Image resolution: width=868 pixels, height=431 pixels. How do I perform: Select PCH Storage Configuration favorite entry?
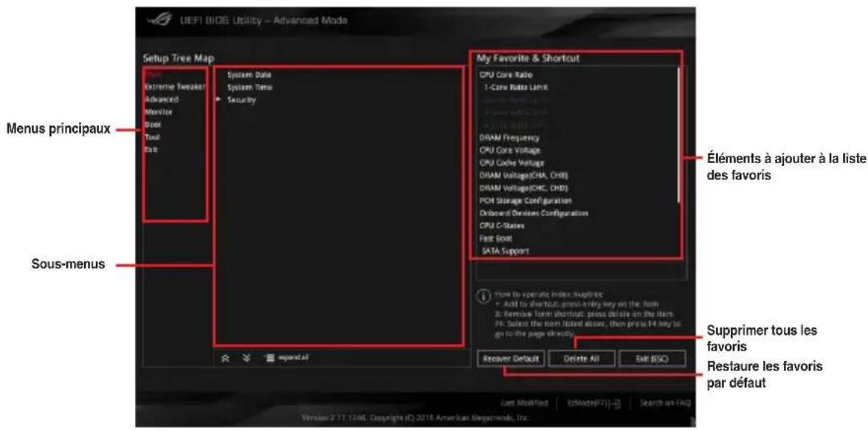click(x=526, y=200)
